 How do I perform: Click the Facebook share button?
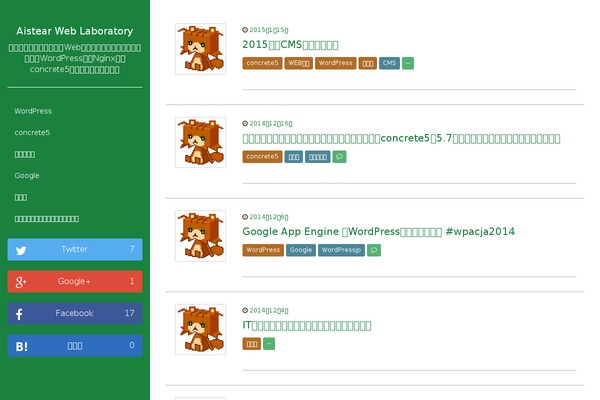(75, 313)
